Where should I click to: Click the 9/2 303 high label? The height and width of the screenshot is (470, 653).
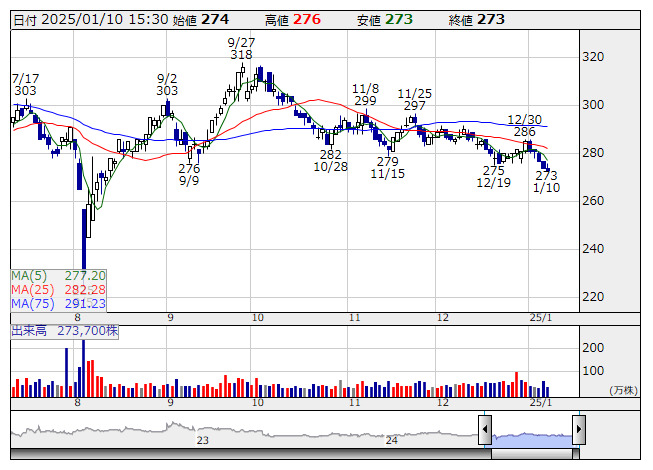pyautogui.click(x=167, y=85)
